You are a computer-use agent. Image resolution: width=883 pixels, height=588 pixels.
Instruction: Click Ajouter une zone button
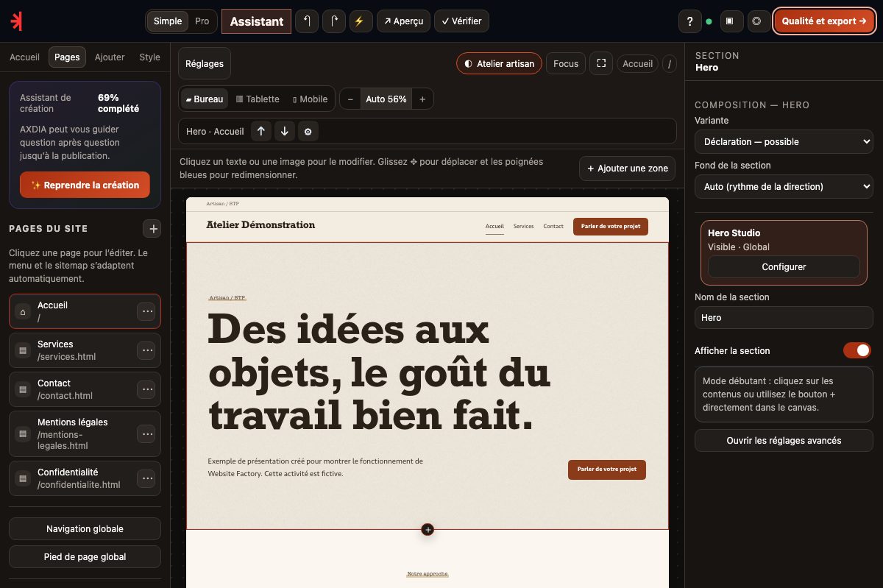point(628,168)
